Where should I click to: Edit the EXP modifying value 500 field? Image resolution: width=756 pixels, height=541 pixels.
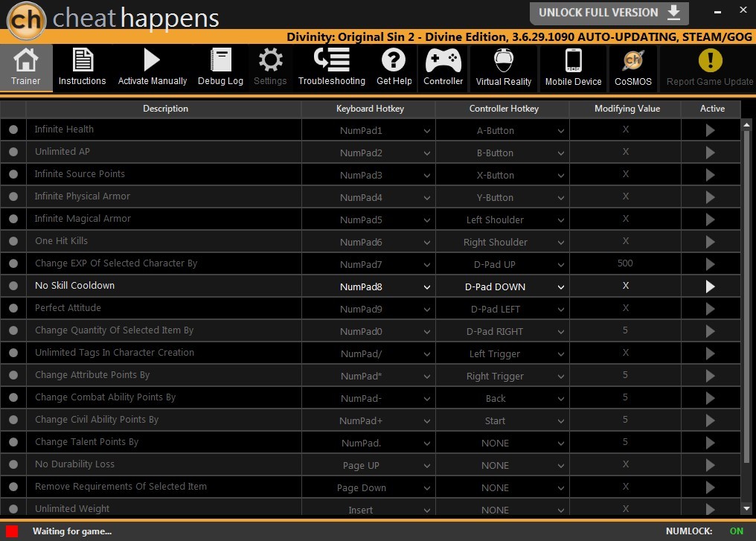pos(625,263)
